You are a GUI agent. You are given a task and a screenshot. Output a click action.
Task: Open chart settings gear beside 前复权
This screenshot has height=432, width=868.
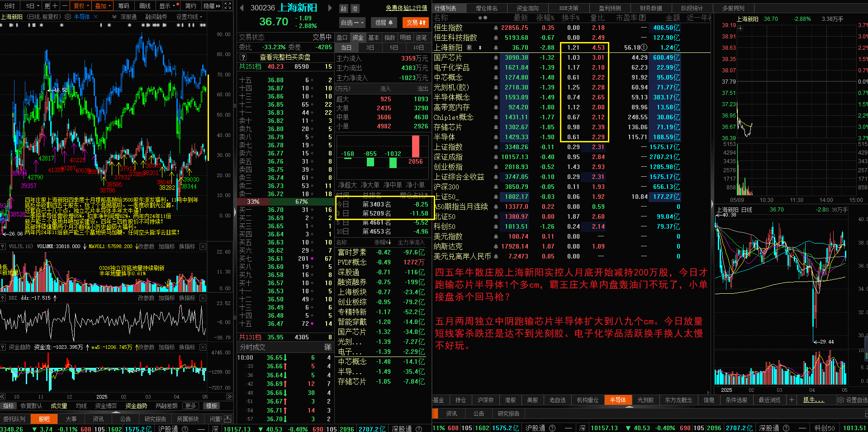pos(68,17)
